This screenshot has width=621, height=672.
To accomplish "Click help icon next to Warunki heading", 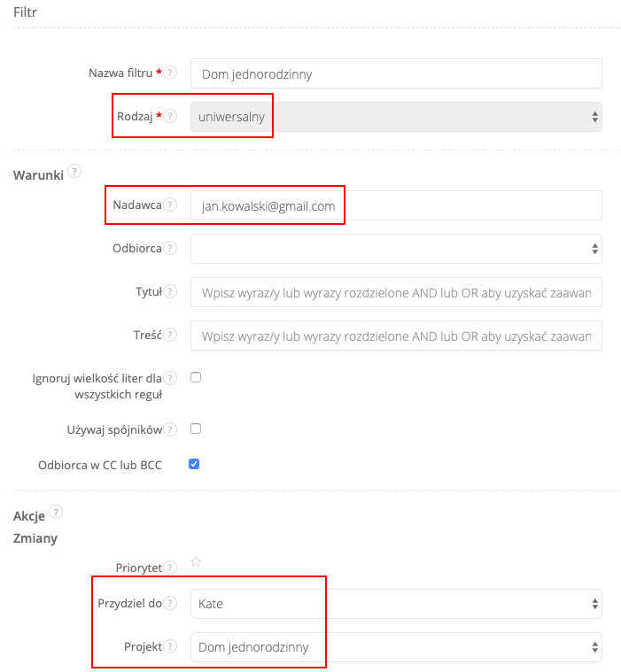I will [74, 171].
